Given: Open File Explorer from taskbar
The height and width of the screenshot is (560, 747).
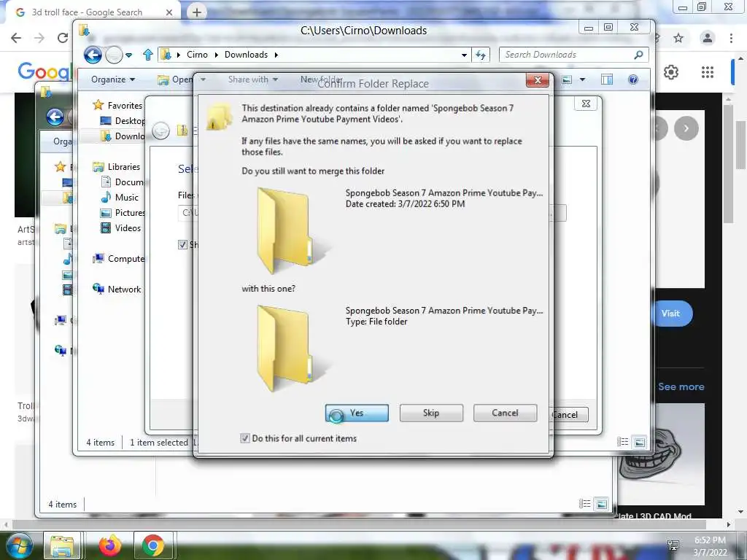Looking at the screenshot, I should click(x=63, y=545).
